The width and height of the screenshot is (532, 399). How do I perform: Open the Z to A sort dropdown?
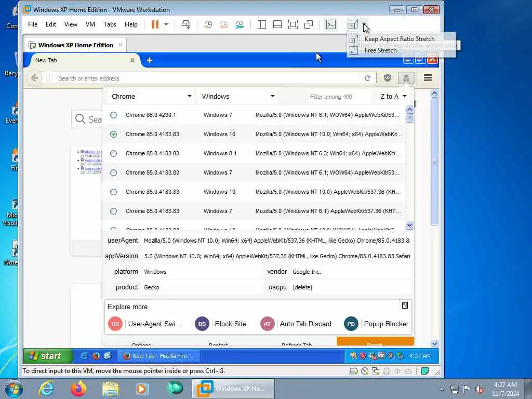pyautogui.click(x=393, y=96)
